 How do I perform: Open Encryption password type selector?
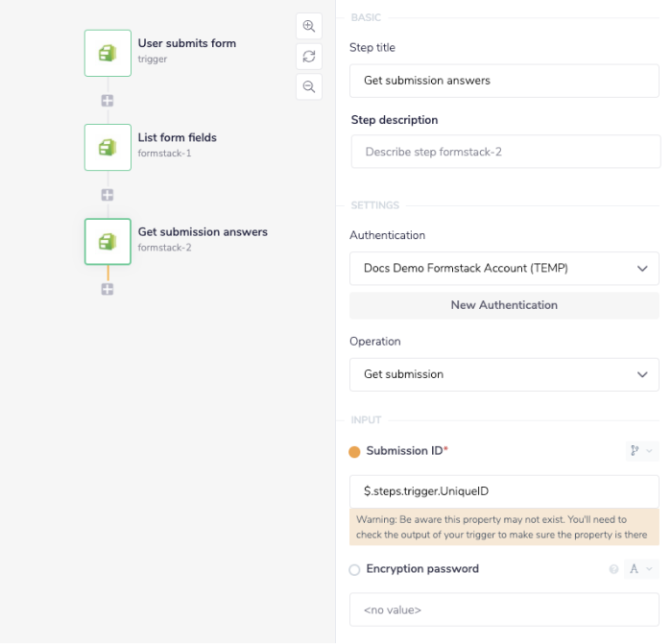click(x=641, y=569)
